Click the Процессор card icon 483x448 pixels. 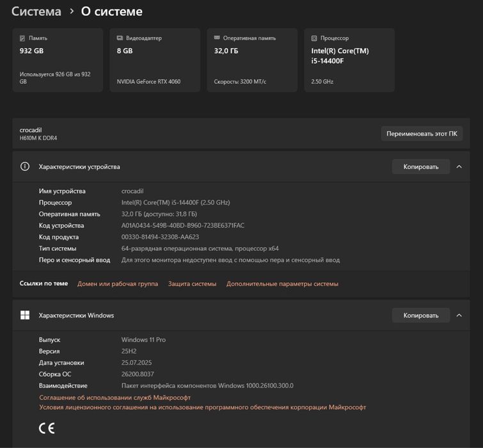click(x=314, y=38)
